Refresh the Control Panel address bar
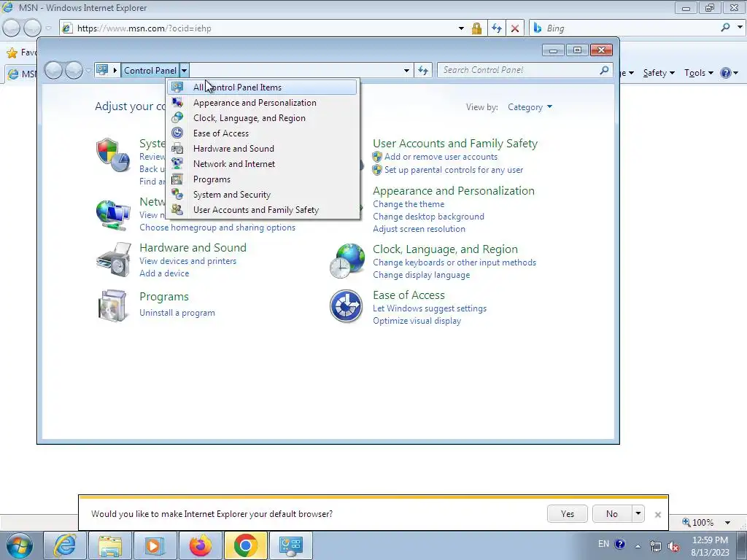 (422, 71)
